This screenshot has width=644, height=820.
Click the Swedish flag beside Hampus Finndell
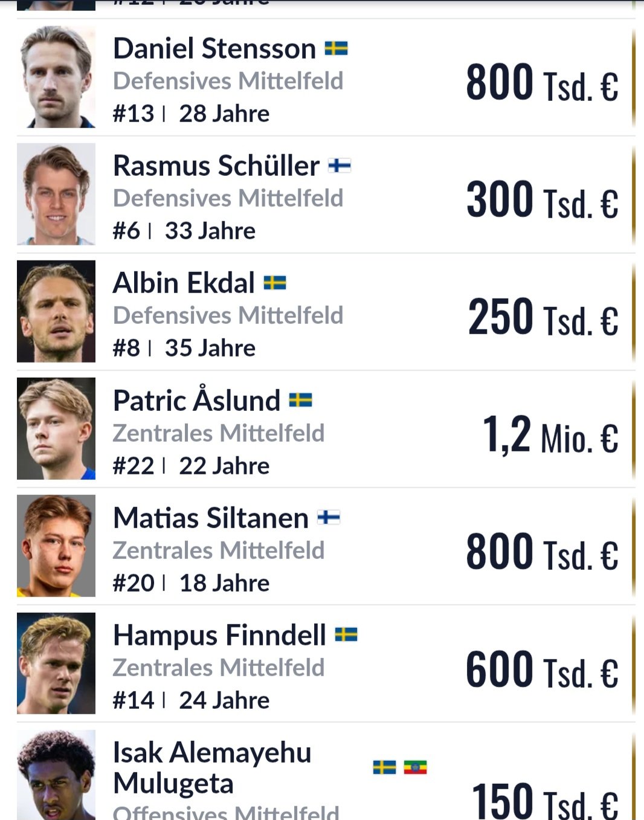pyautogui.click(x=346, y=634)
